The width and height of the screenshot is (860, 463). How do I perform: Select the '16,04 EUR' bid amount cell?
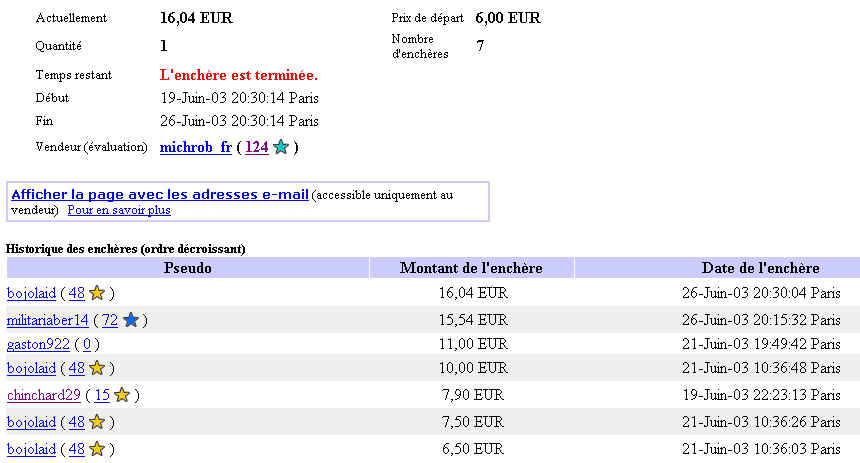pyautogui.click(x=473, y=293)
